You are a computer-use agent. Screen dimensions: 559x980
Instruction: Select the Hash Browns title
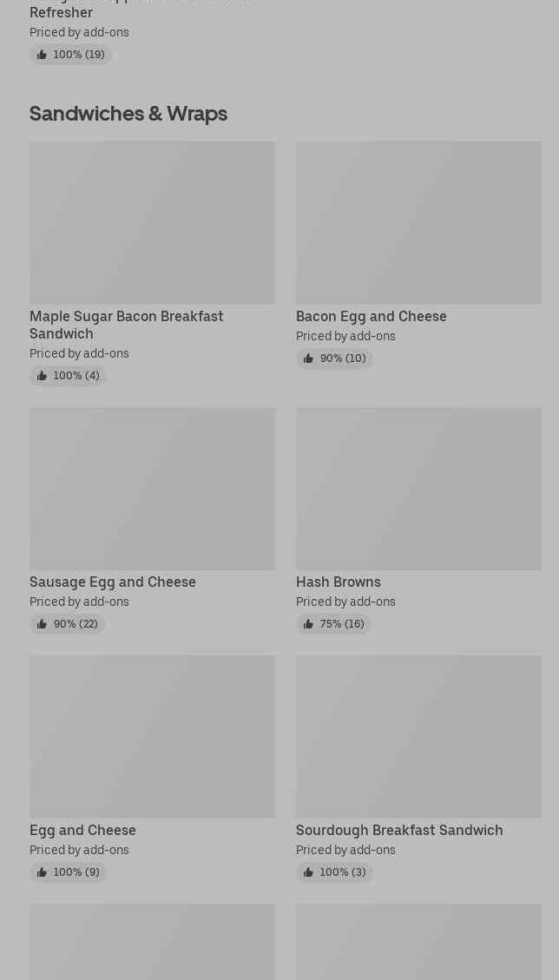(338, 582)
